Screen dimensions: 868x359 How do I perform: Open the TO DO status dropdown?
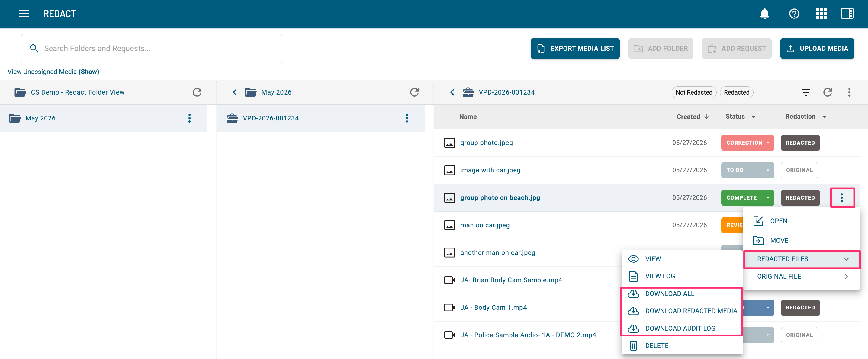click(747, 170)
